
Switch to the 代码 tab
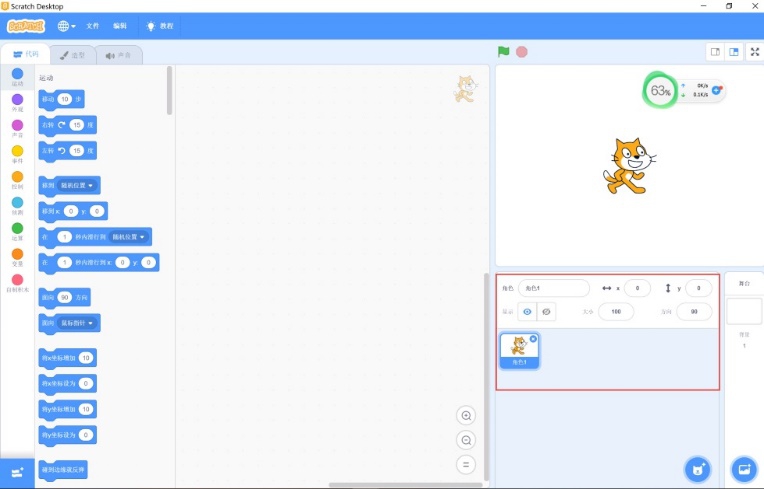coord(25,54)
